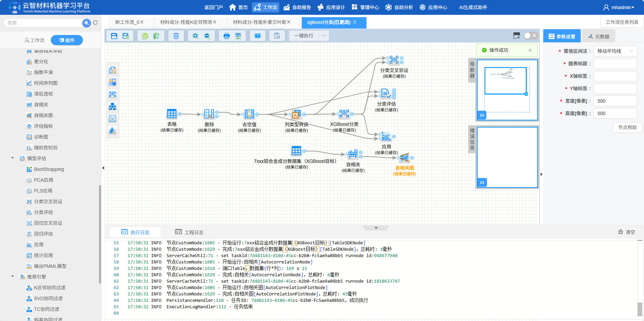Open the 元数据 tab
Viewport: 644px width, 321px height.
point(599,36)
